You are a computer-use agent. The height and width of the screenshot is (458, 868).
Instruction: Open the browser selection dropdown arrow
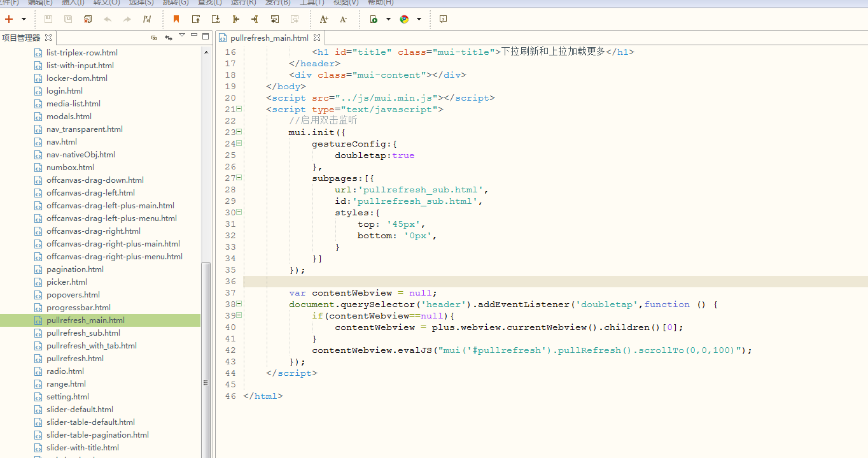pyautogui.click(x=419, y=19)
